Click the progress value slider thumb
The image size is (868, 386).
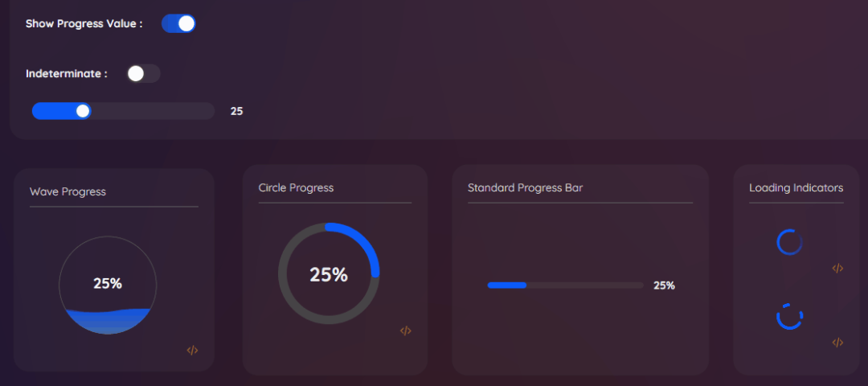pyautogui.click(x=83, y=111)
